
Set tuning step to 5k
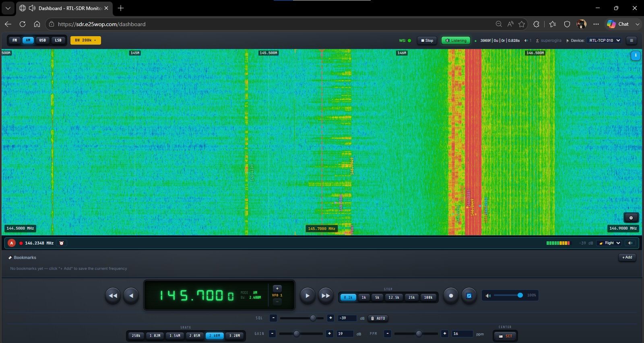[x=377, y=297]
